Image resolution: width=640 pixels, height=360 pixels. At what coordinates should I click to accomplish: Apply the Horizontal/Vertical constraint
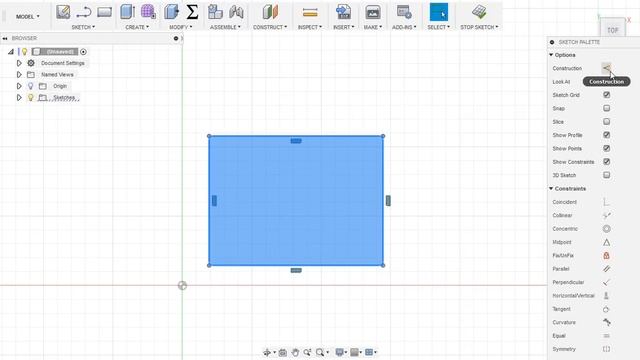pyautogui.click(x=607, y=296)
